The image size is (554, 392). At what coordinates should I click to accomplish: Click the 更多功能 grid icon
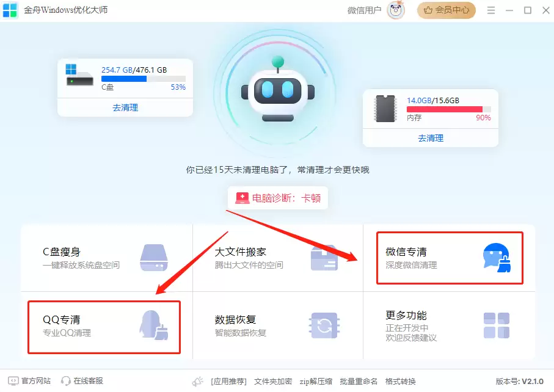[497, 325]
